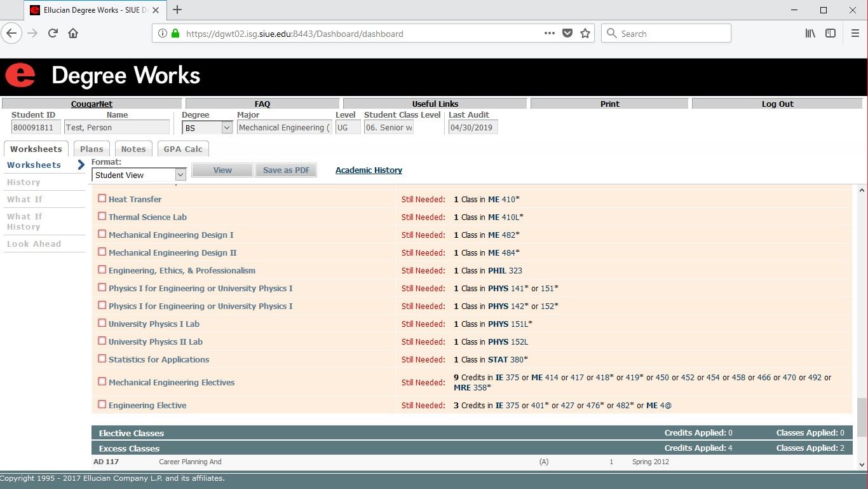The width and height of the screenshot is (868, 489).
Task: Switch to the Plans tab
Action: point(92,149)
